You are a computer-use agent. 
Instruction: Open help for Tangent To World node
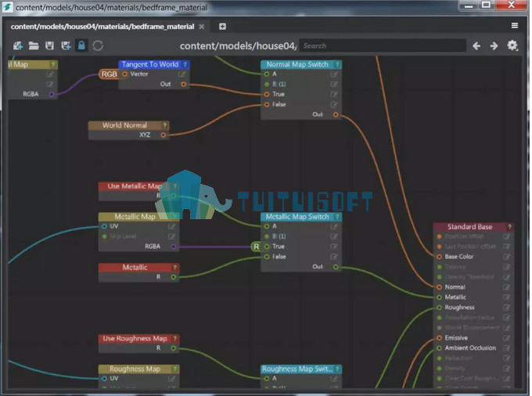tap(185, 64)
